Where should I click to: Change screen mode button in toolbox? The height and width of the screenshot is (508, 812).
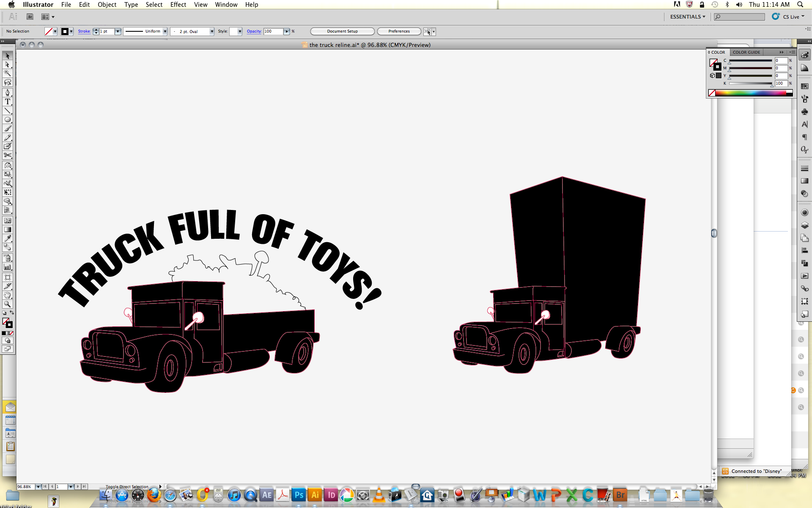click(8, 349)
